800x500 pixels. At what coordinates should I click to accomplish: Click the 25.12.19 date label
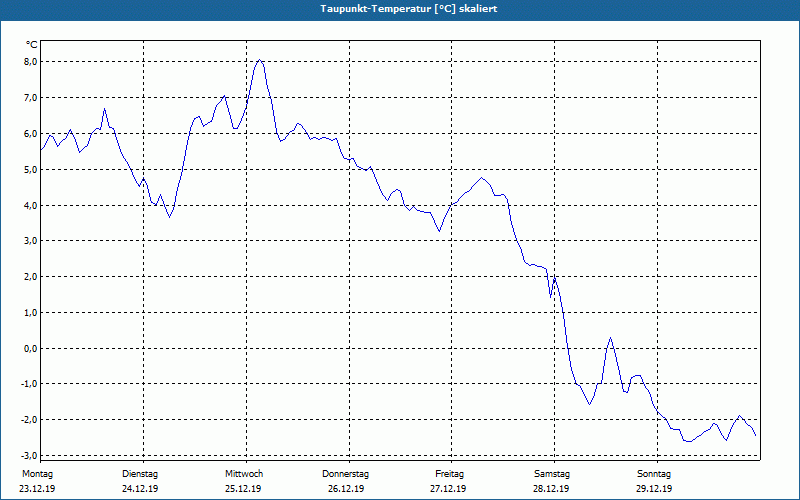coord(243,489)
